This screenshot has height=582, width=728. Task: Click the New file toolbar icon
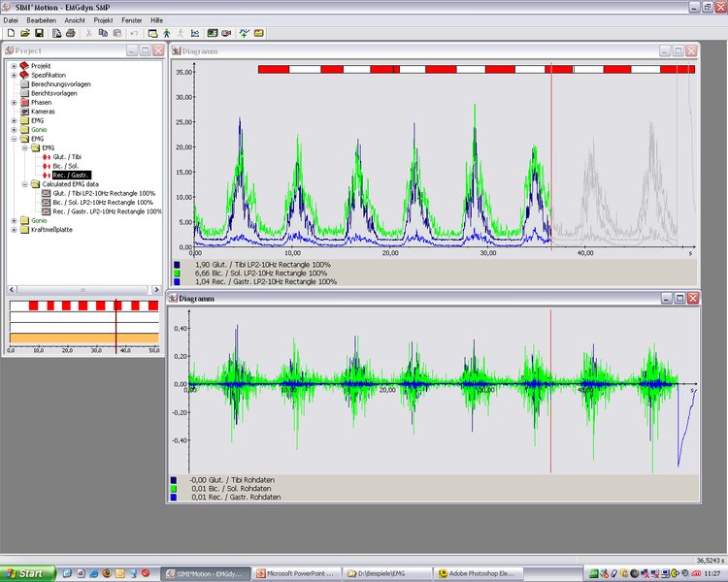(x=10, y=33)
